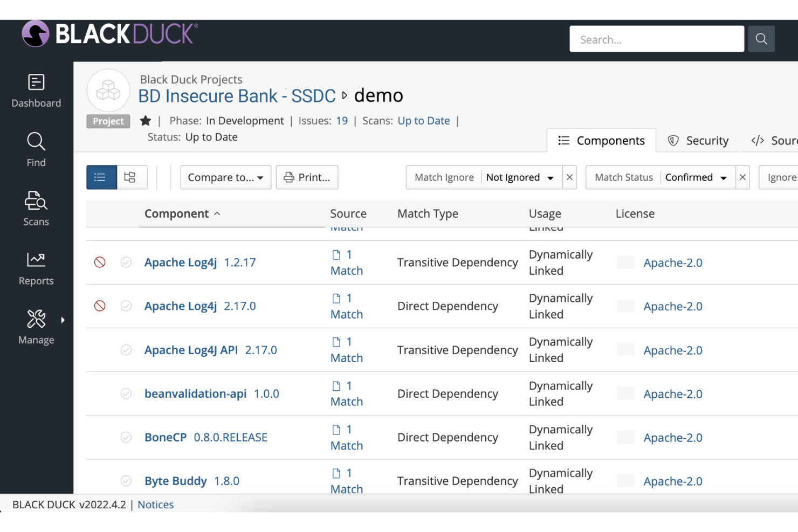The image size is (798, 532).
Task: Click license swatch for Log4J API row
Action: (625, 350)
